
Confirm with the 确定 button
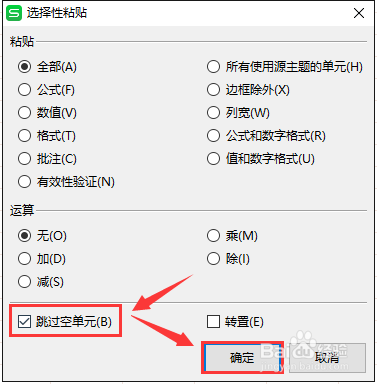pyautogui.click(x=242, y=358)
